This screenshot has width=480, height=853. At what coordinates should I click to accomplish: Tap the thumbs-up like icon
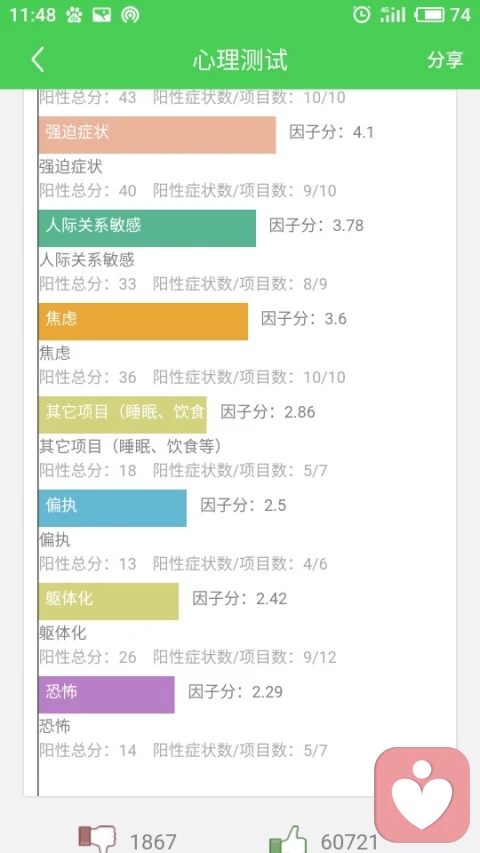click(x=287, y=839)
